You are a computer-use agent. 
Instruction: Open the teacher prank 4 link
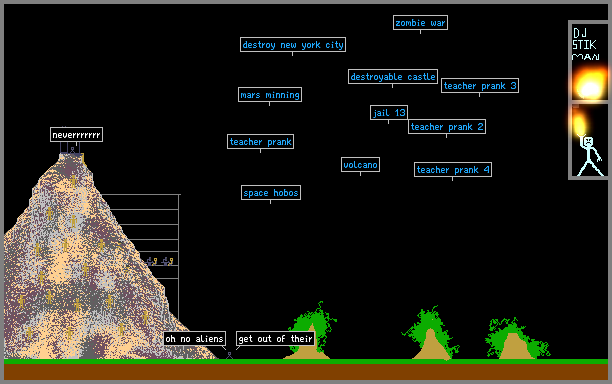(453, 169)
